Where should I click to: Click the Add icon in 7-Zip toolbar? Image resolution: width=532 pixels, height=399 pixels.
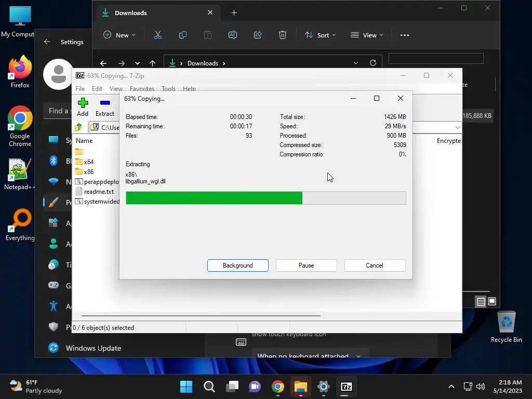tap(83, 107)
